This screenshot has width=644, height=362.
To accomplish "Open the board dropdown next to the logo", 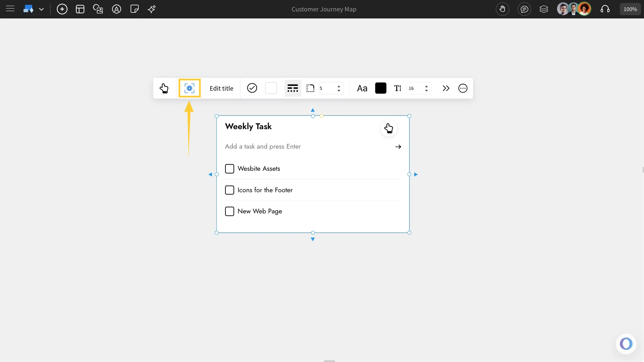I will (x=42, y=9).
